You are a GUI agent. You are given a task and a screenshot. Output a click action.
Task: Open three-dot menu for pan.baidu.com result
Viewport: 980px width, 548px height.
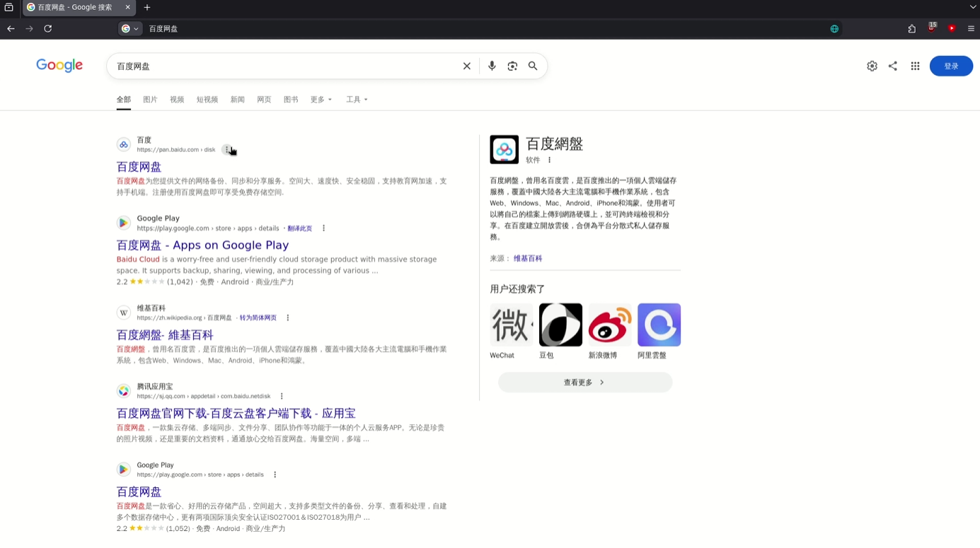pyautogui.click(x=226, y=150)
